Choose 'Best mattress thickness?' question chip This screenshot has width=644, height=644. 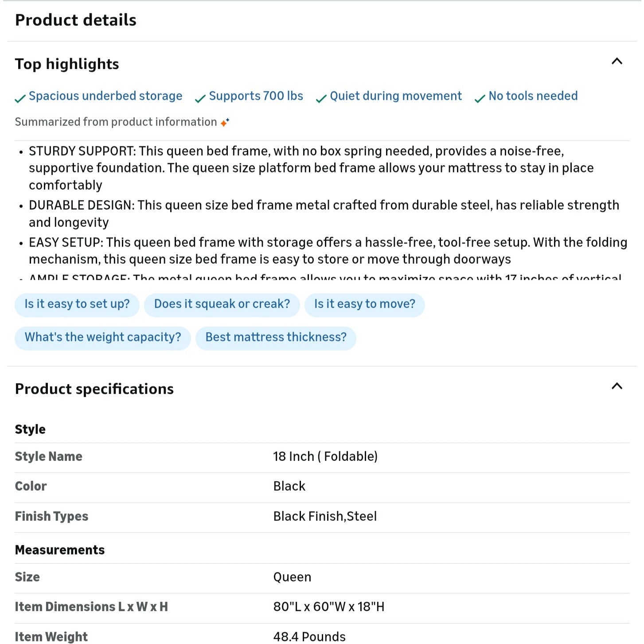click(276, 337)
